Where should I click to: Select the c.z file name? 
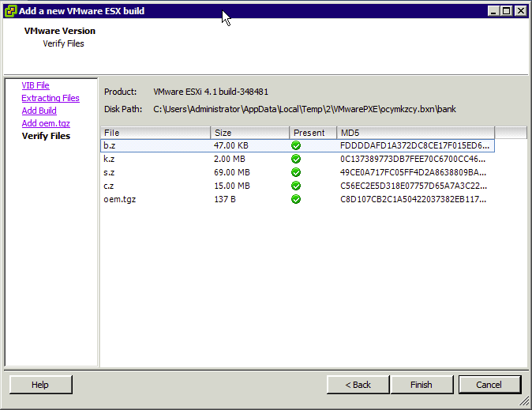tap(109, 186)
